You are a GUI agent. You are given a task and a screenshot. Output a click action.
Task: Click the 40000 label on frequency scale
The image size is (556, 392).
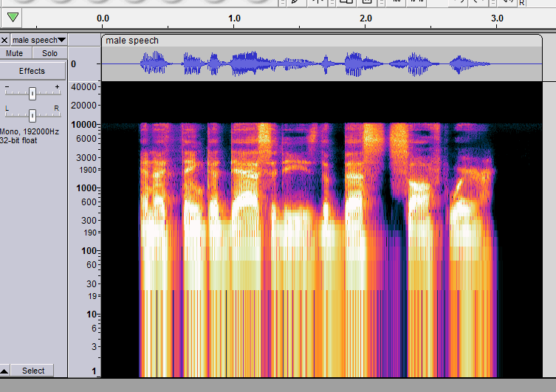tap(83, 87)
